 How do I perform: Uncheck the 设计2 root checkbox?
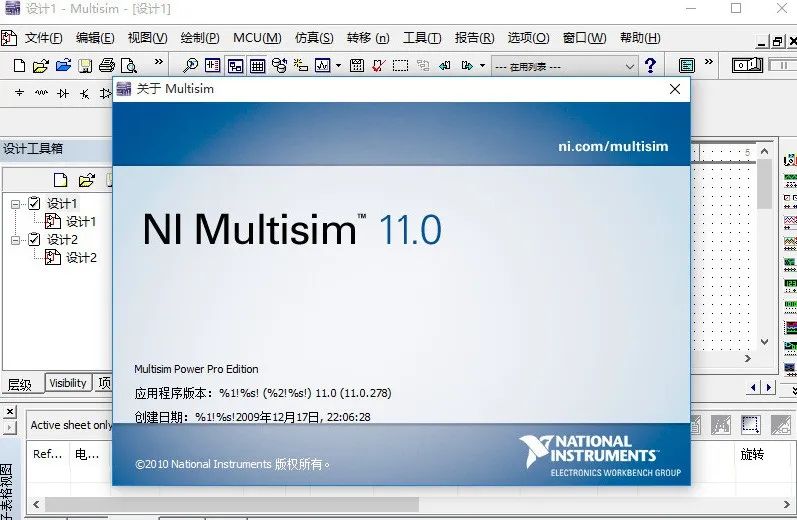pos(34,239)
